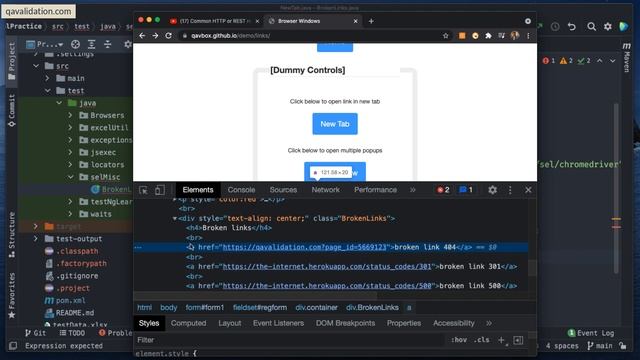This screenshot has height=360, width=640.
Task: Select the Computed pane tab
Action: (189, 323)
